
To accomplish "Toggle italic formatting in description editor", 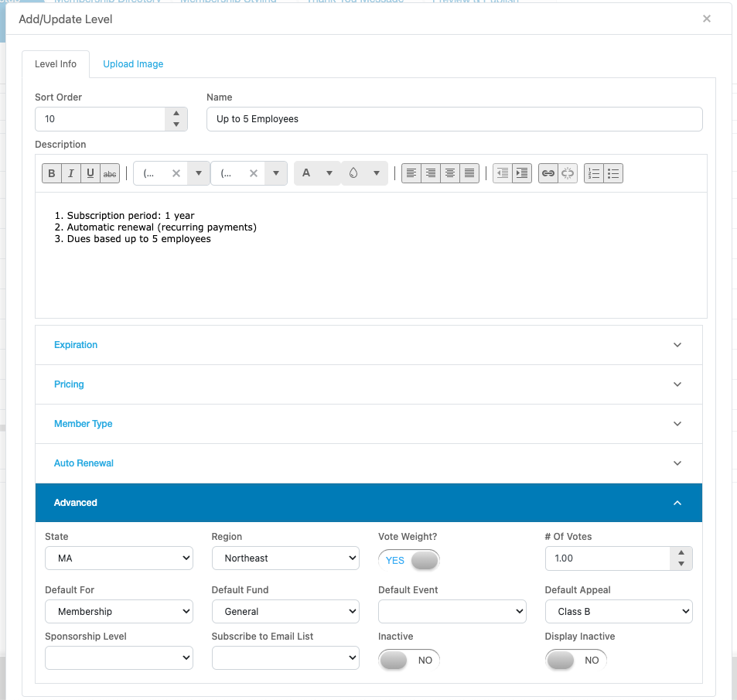I will click(71, 173).
